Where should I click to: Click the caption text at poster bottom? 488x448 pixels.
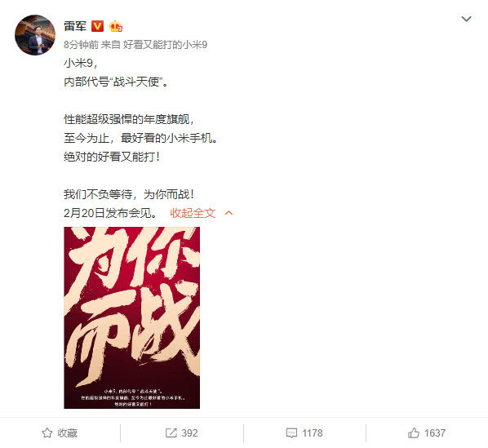coord(132,397)
